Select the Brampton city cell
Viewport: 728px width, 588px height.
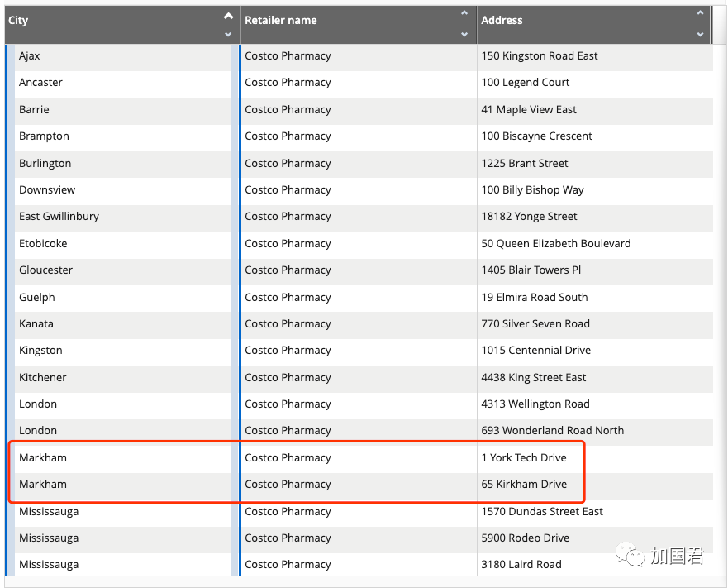coord(122,137)
